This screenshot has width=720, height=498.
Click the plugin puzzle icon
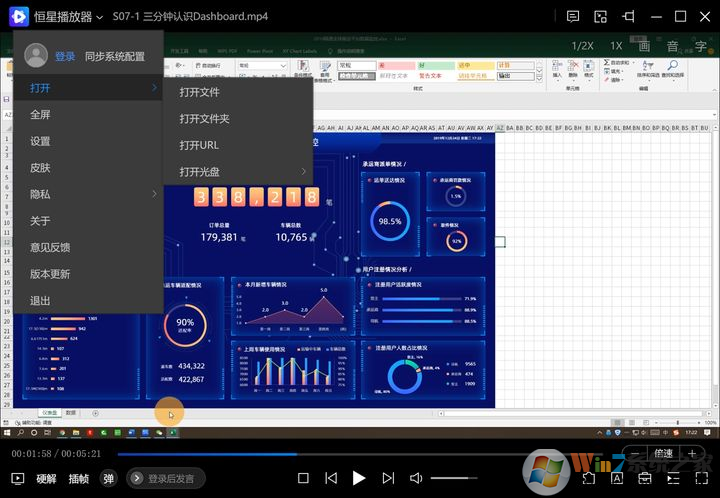589,479
